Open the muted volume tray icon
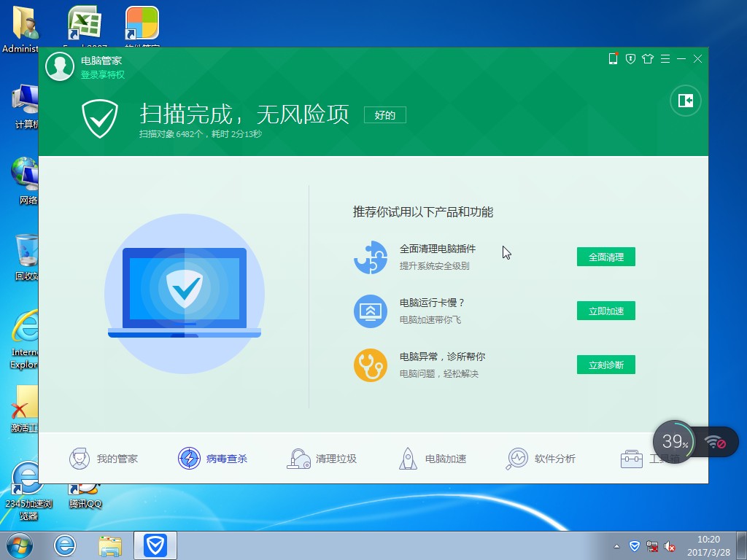Image resolution: width=747 pixels, height=560 pixels. (x=670, y=546)
